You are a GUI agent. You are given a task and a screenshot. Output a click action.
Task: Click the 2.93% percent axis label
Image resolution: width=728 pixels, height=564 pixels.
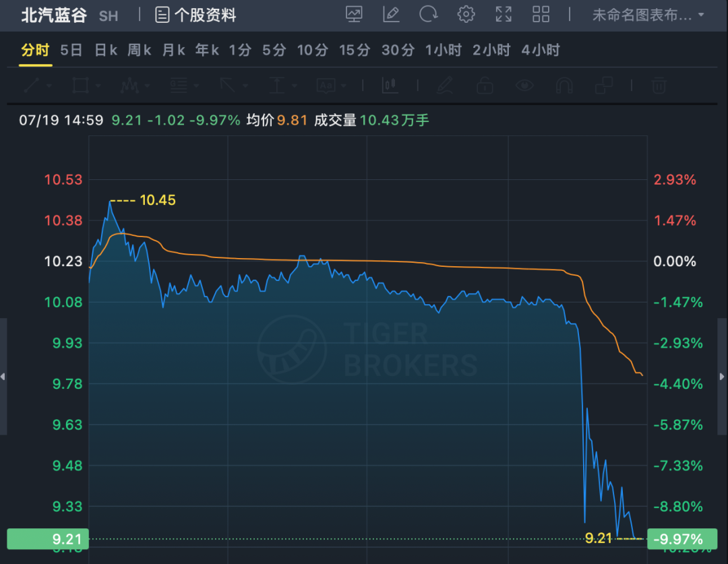[x=675, y=180]
